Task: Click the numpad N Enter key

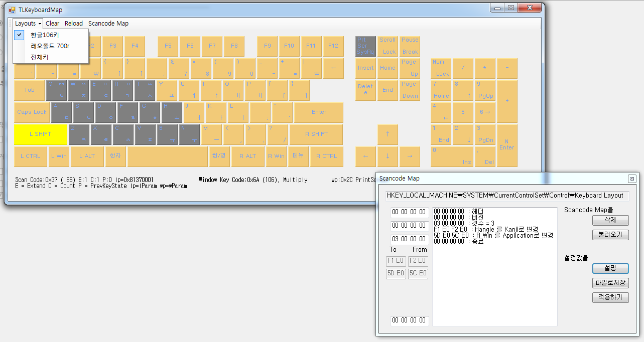Action: pyautogui.click(x=507, y=145)
